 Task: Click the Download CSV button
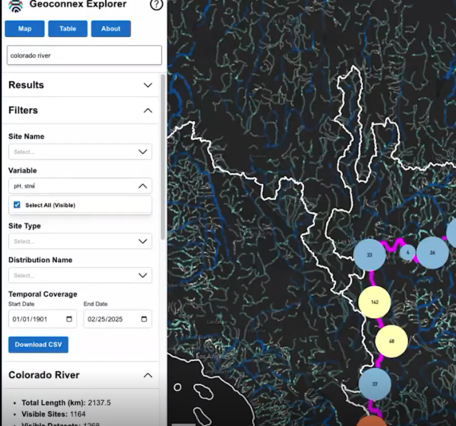point(38,345)
